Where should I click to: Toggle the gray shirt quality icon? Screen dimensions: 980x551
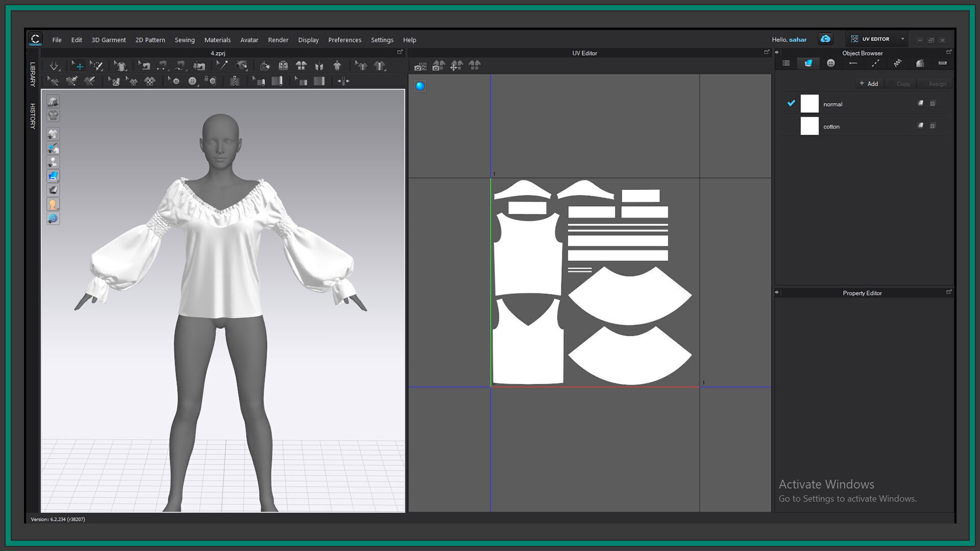click(53, 116)
